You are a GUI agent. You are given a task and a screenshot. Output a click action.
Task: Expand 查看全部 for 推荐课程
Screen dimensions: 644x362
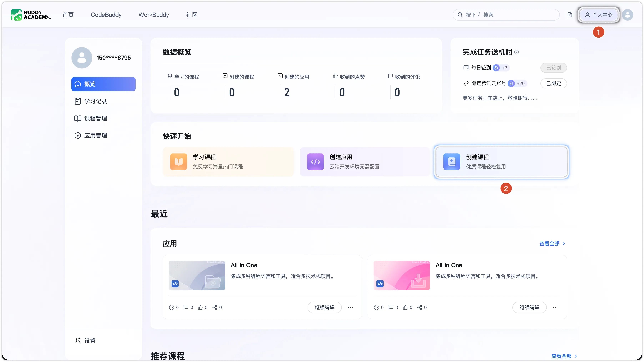point(564,356)
